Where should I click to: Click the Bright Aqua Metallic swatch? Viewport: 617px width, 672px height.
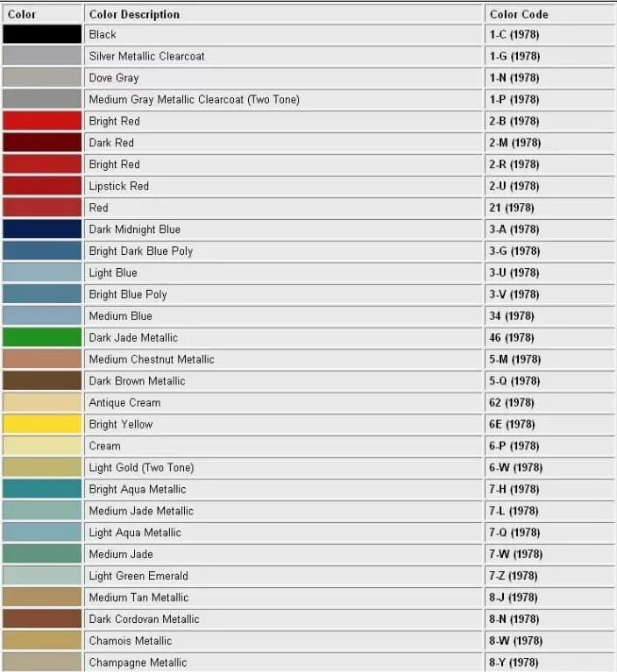coord(42,489)
